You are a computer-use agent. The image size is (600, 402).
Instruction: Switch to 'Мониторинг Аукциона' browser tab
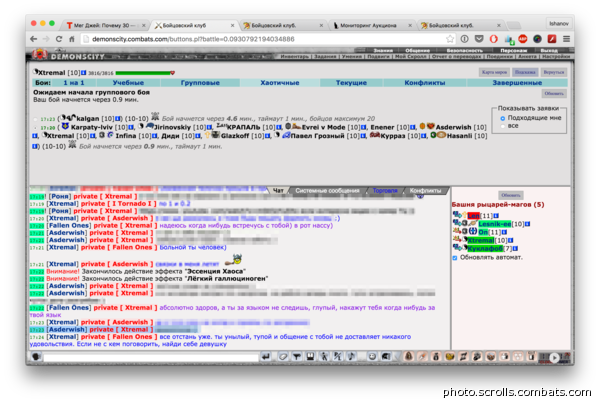(370, 25)
